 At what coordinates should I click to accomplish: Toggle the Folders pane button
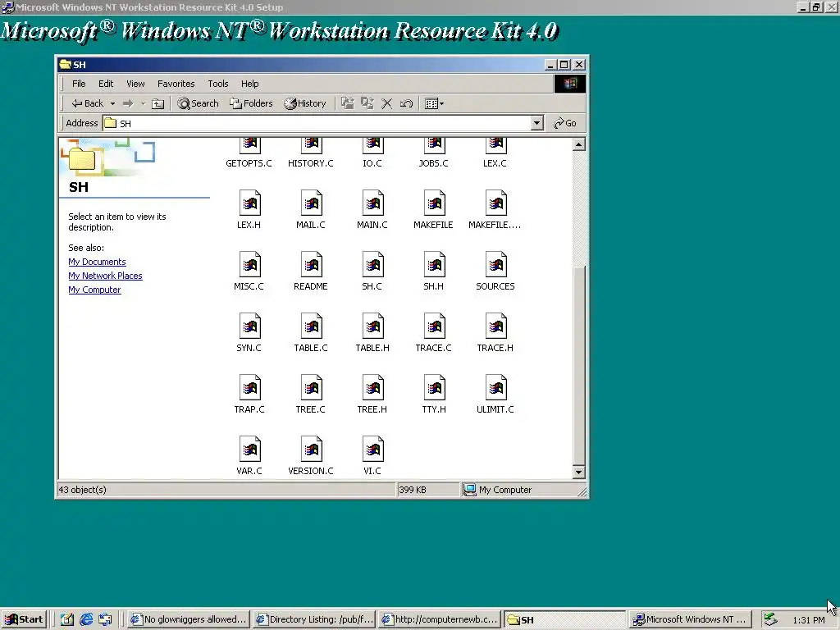coord(251,103)
